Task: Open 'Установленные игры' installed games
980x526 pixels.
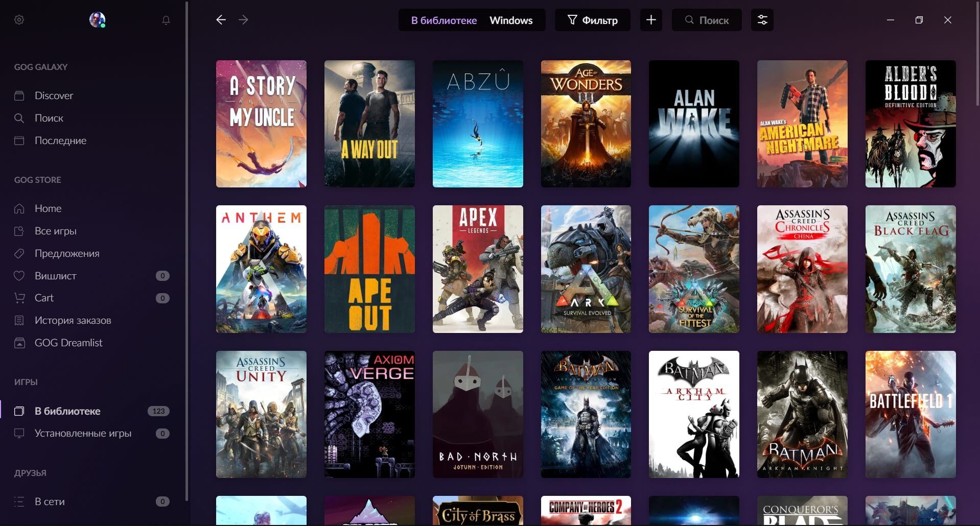Action: coord(83,433)
